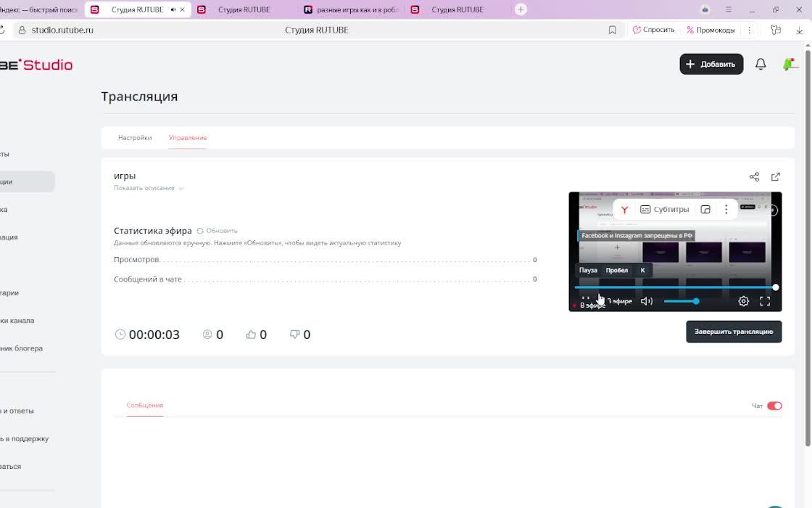Toggle the Чат switch

pyautogui.click(x=774, y=406)
